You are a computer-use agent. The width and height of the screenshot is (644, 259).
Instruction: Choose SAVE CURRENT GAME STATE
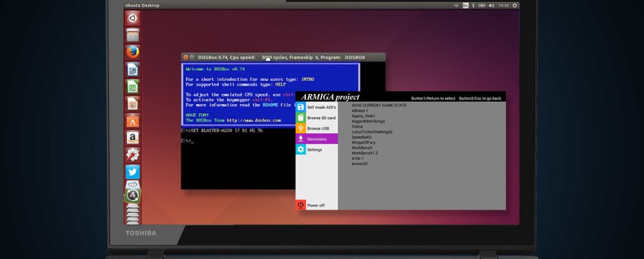[x=378, y=106]
